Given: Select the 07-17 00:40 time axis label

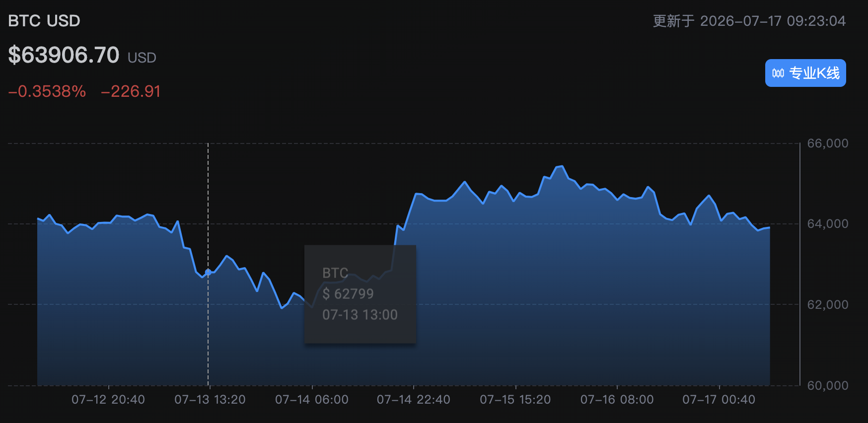Looking at the screenshot, I should pyautogui.click(x=719, y=400).
